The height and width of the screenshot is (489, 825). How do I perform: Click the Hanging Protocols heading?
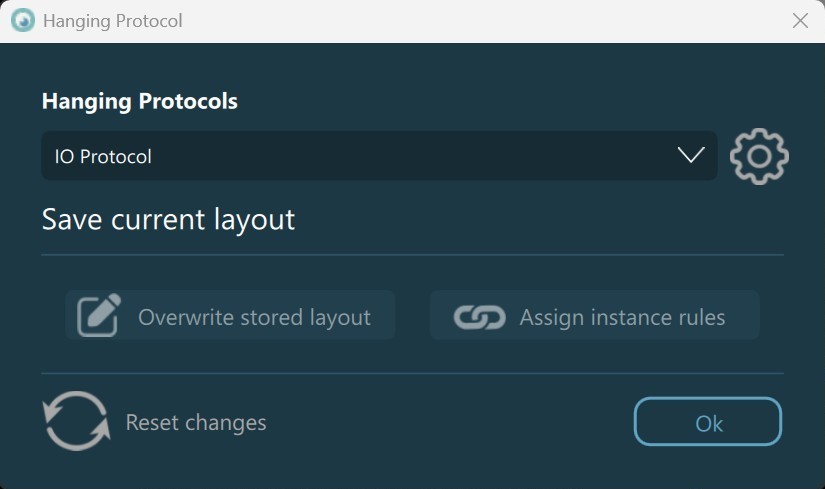tap(139, 102)
